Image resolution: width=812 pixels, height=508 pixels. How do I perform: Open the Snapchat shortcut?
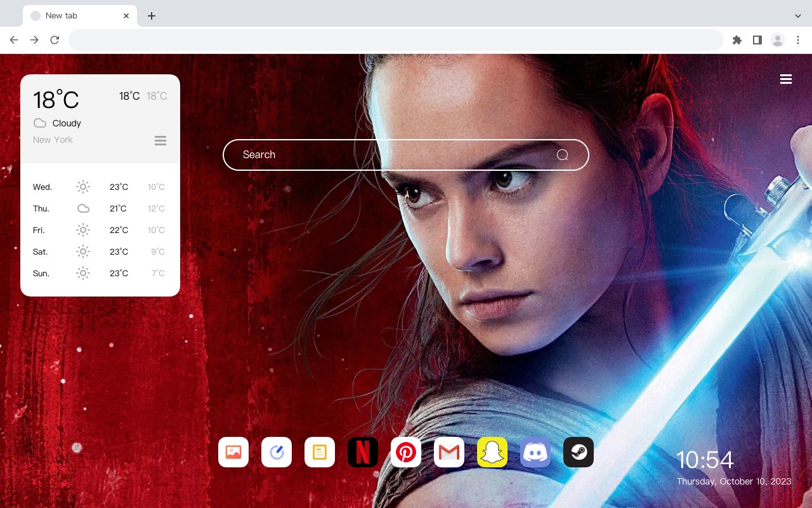coord(492,452)
